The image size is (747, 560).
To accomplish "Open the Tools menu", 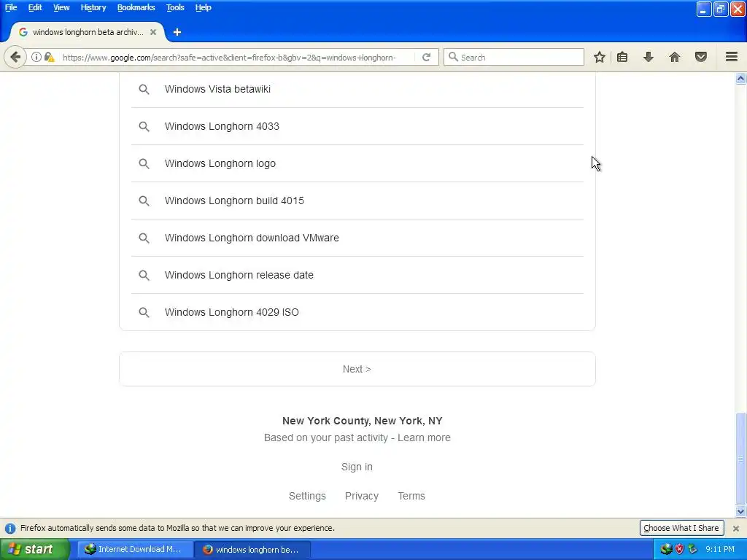I will click(175, 7).
